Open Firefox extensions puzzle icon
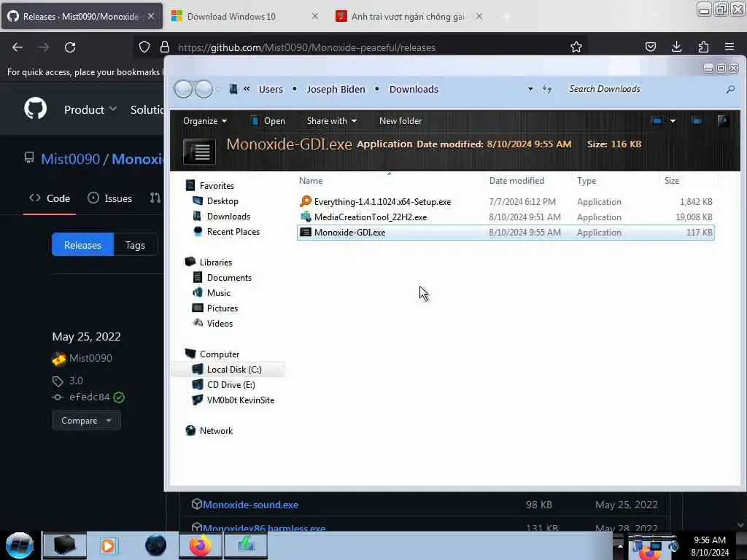747x560 pixels. click(x=703, y=47)
